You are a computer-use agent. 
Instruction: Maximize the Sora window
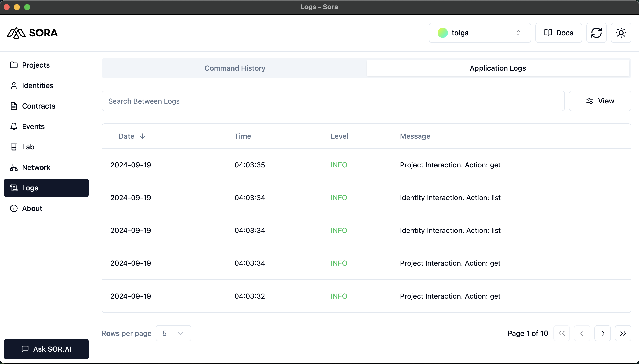(x=27, y=7)
